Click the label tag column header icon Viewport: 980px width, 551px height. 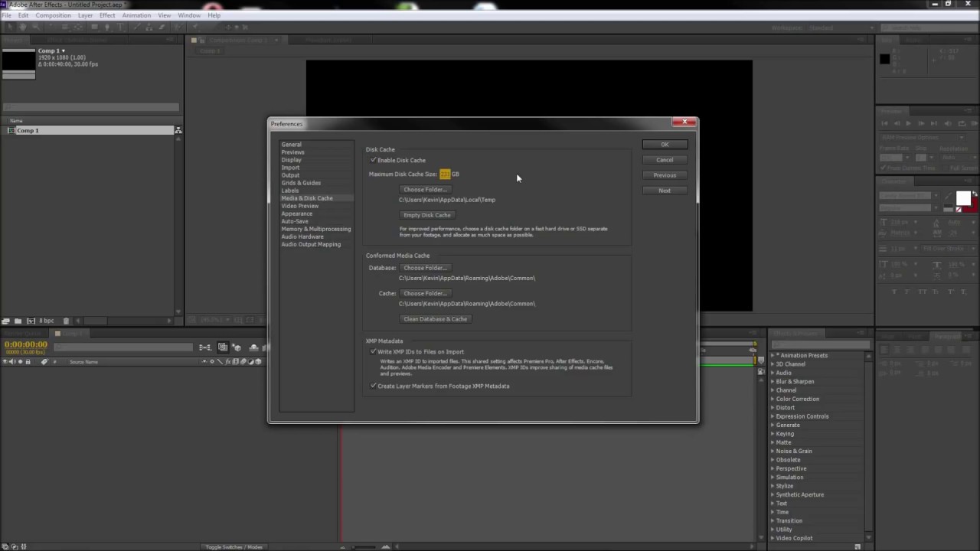pyautogui.click(x=44, y=362)
